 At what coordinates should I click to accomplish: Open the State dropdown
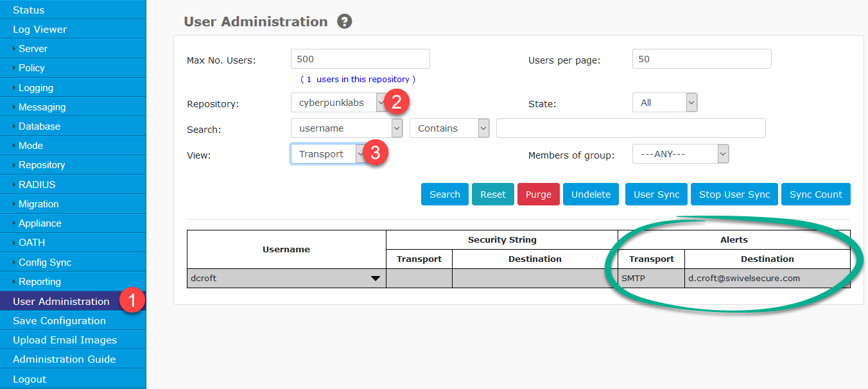pos(664,103)
